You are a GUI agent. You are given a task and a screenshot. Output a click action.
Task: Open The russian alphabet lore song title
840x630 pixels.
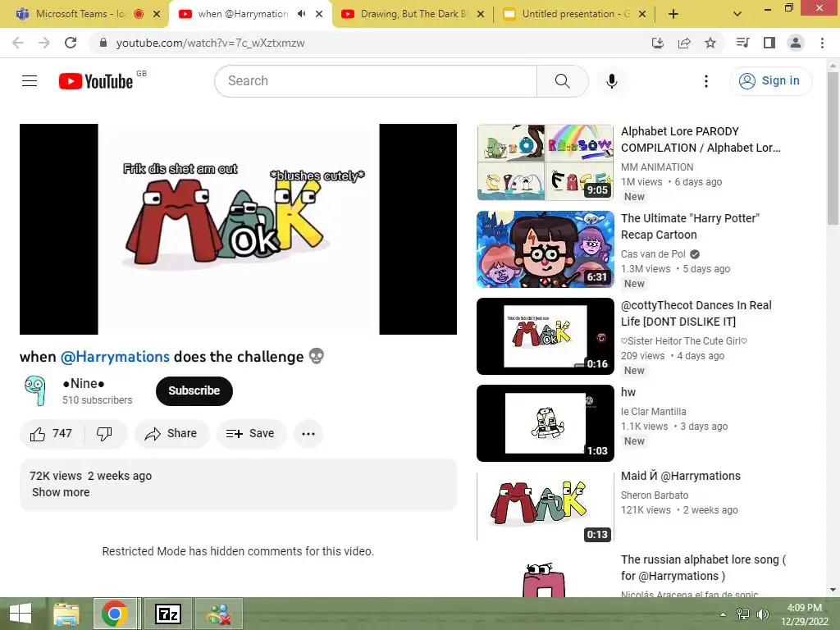[x=703, y=568]
